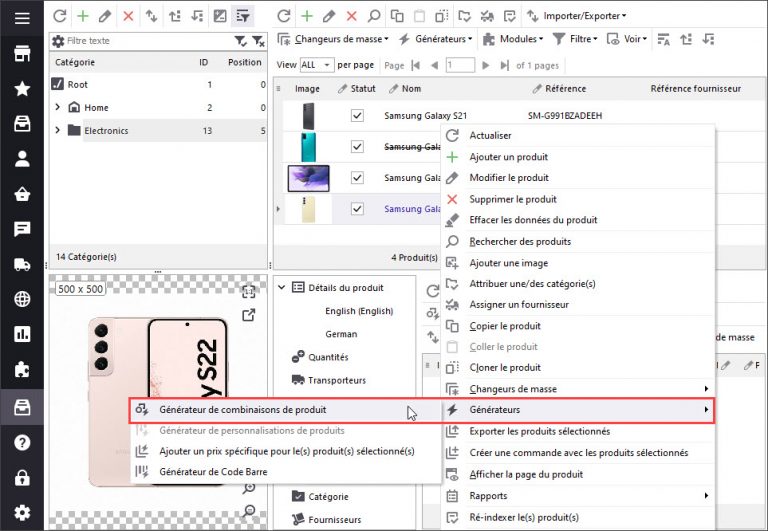Choose Modifier le produit menu entry

coord(578,178)
